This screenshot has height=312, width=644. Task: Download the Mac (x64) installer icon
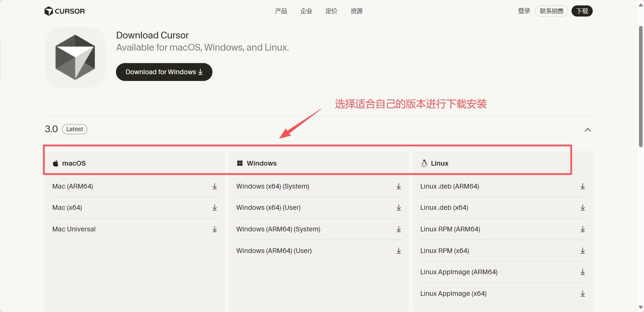215,207
